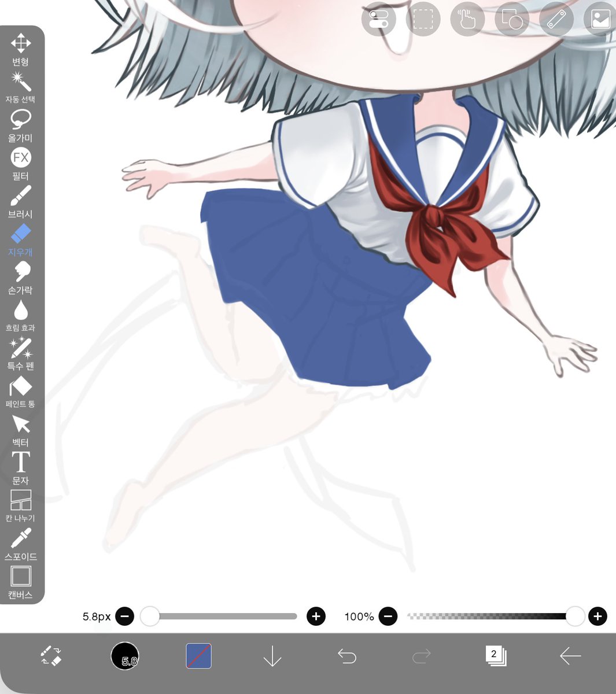Pick the Lasso (올가미) tool
Image resolution: width=616 pixels, height=694 pixels.
click(x=21, y=125)
